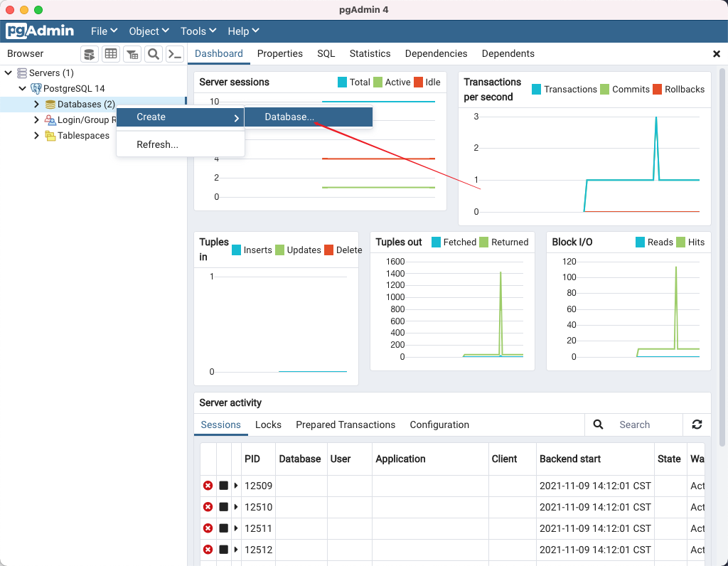
Task: Terminate session for PID 12511
Action: coord(208,528)
